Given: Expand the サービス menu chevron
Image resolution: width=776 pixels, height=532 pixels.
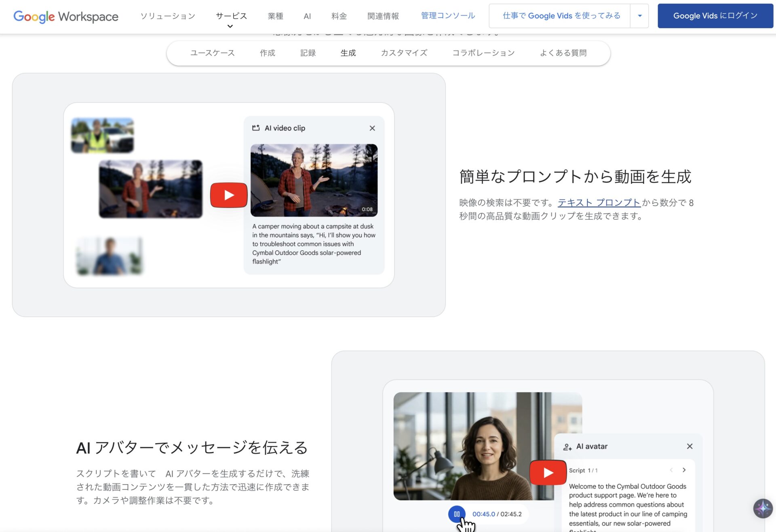Looking at the screenshot, I should click(230, 26).
